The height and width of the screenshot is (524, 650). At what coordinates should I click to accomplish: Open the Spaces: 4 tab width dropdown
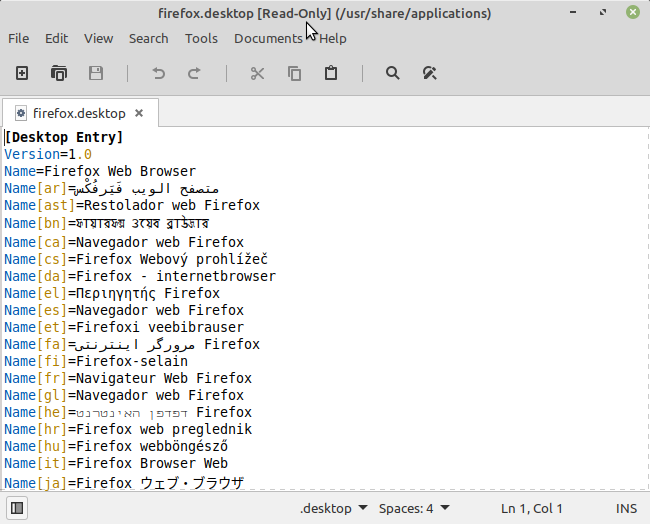pyautogui.click(x=414, y=508)
